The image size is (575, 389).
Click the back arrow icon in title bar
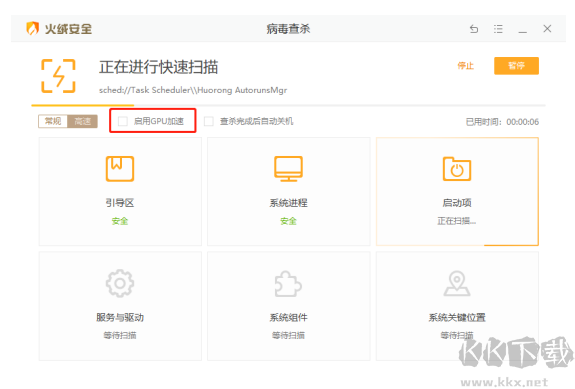point(474,29)
